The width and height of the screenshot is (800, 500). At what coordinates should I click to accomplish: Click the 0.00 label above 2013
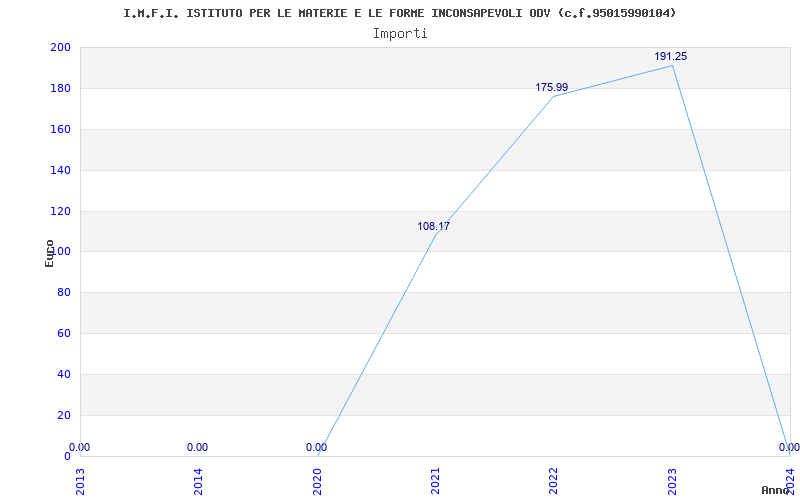tap(79, 447)
